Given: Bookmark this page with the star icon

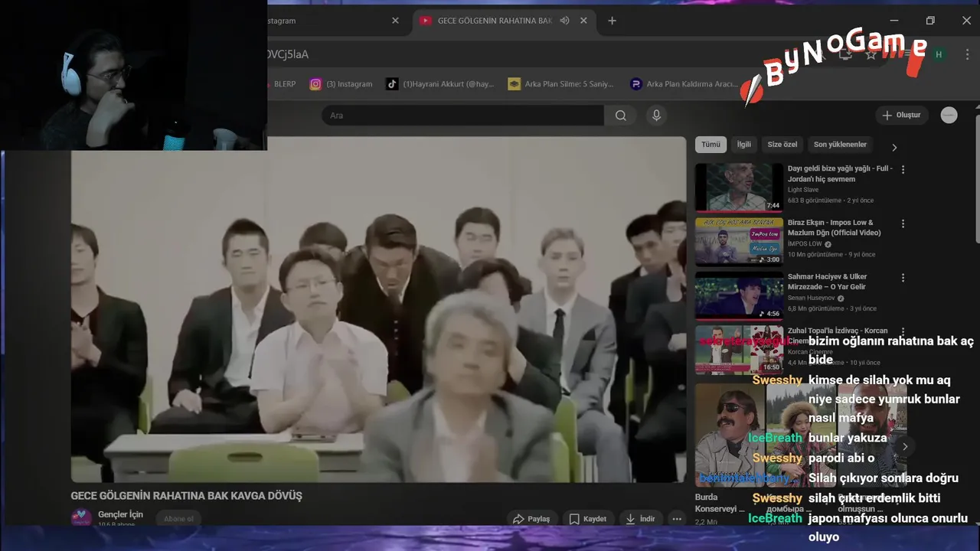Looking at the screenshot, I should [871, 54].
